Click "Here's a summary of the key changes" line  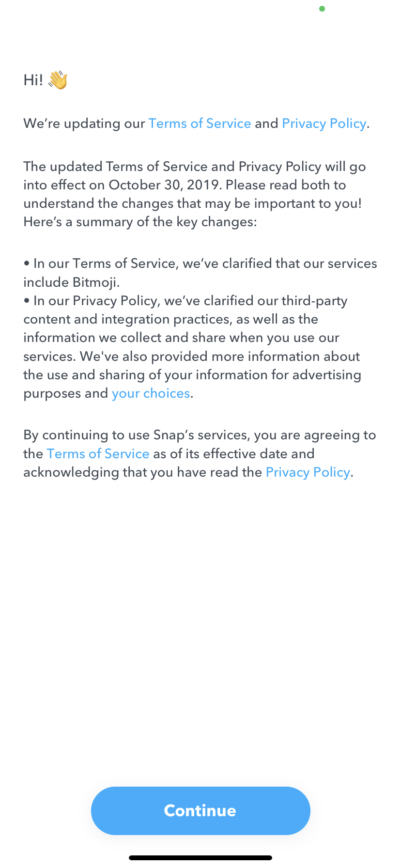pos(140,222)
